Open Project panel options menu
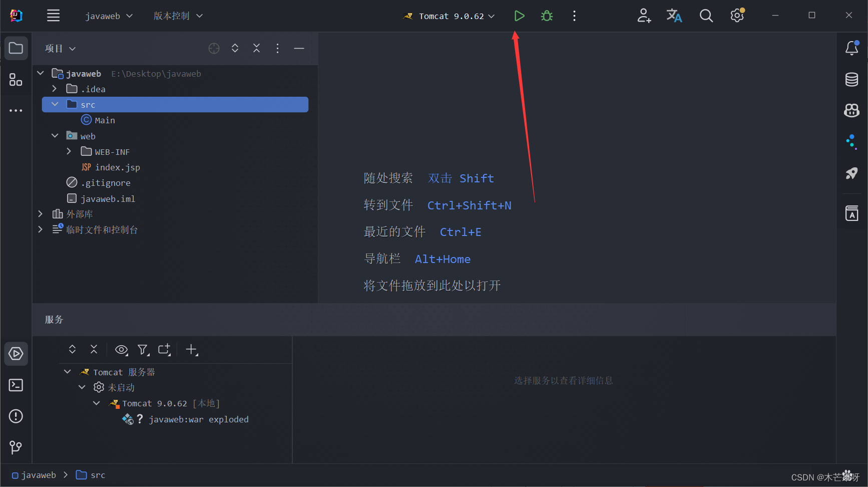The image size is (868, 487). click(x=278, y=49)
